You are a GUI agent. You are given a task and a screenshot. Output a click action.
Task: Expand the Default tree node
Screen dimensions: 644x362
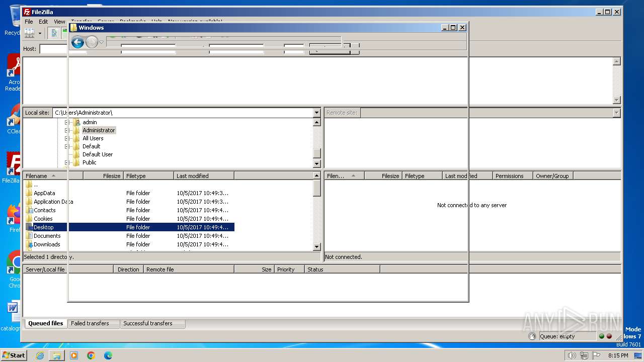(x=66, y=146)
